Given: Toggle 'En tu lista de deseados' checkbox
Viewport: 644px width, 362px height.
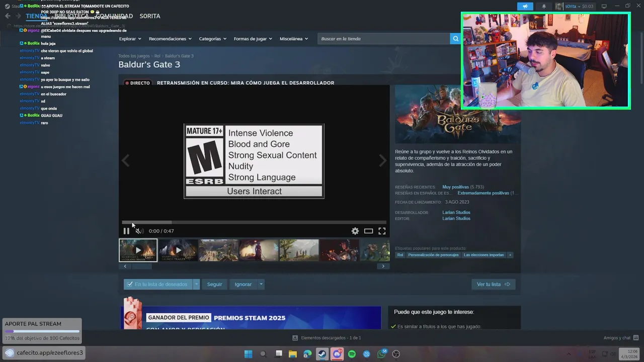Looking at the screenshot, I should pos(157,284).
